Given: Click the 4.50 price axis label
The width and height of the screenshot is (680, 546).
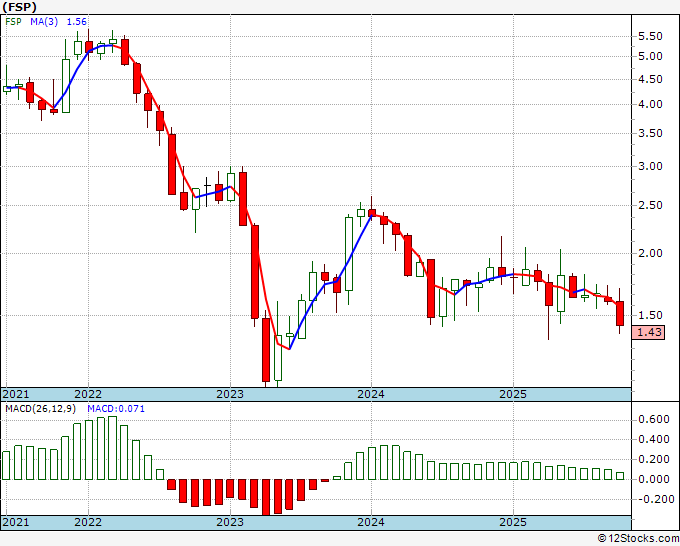Looking at the screenshot, I should [x=650, y=79].
